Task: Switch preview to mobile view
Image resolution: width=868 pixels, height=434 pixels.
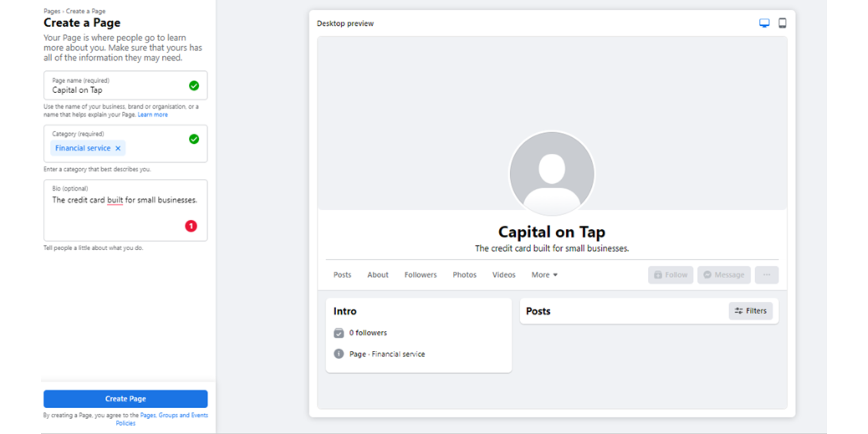Action: pyautogui.click(x=783, y=22)
